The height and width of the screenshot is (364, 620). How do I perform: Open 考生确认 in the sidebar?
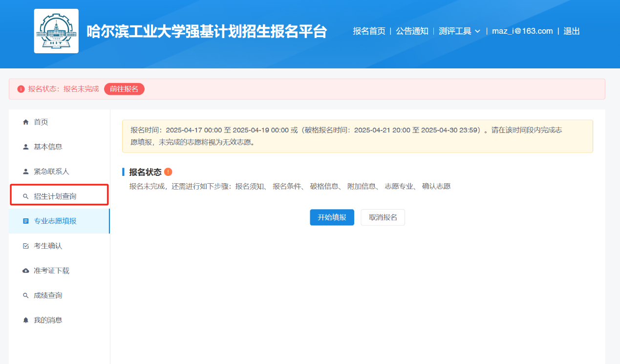tap(59, 246)
